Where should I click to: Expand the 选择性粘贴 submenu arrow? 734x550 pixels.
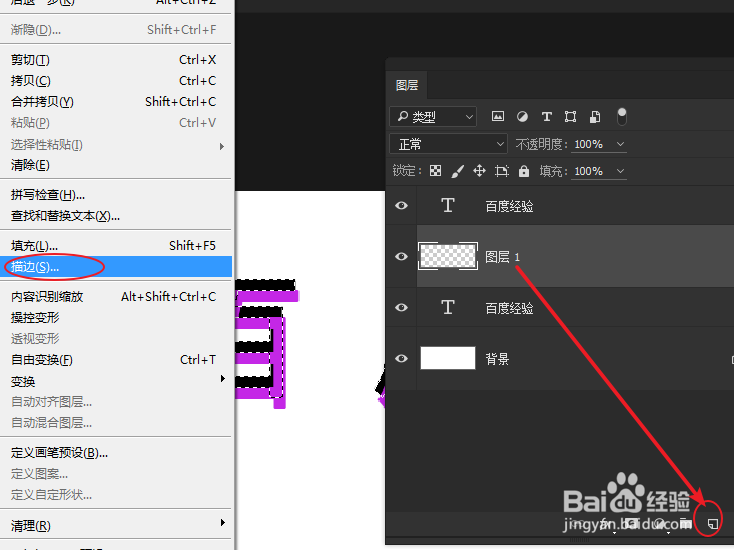222,146
